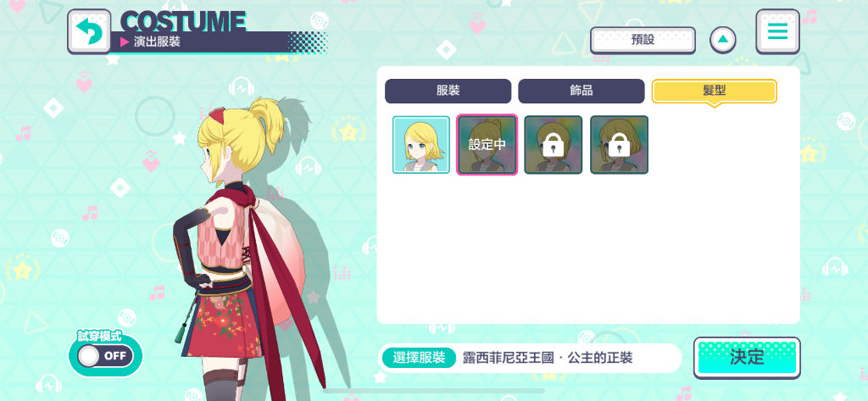Image resolution: width=868 pixels, height=401 pixels.
Task: Open the hamburger menu icon
Action: 777,31
